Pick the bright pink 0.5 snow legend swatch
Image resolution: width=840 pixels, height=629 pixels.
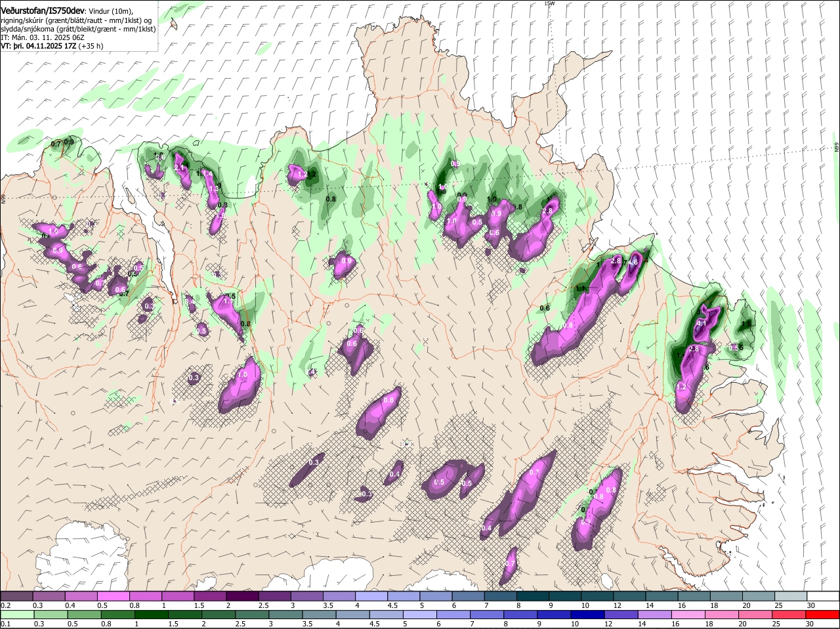pyautogui.click(x=113, y=596)
